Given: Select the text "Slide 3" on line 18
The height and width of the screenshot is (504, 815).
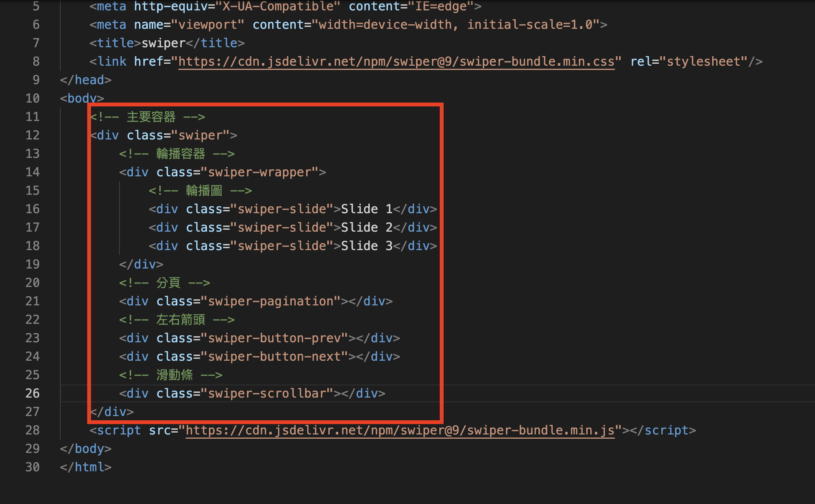Looking at the screenshot, I should point(367,246).
